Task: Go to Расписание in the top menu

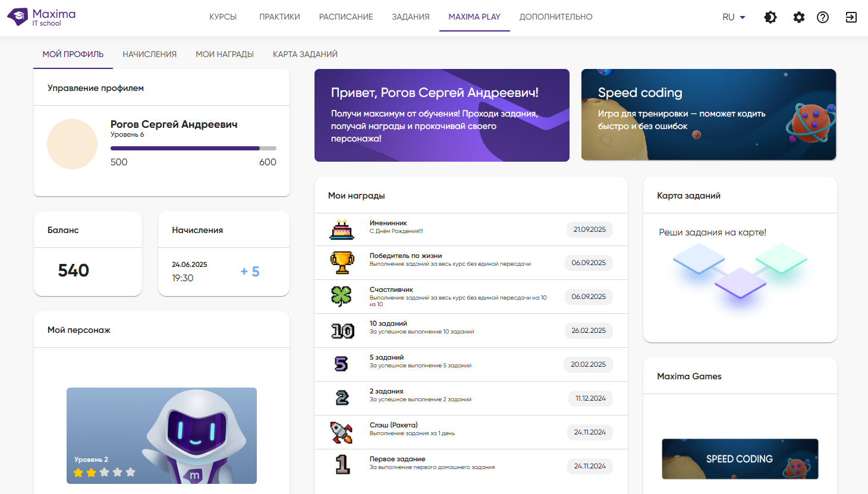Action: click(x=346, y=17)
